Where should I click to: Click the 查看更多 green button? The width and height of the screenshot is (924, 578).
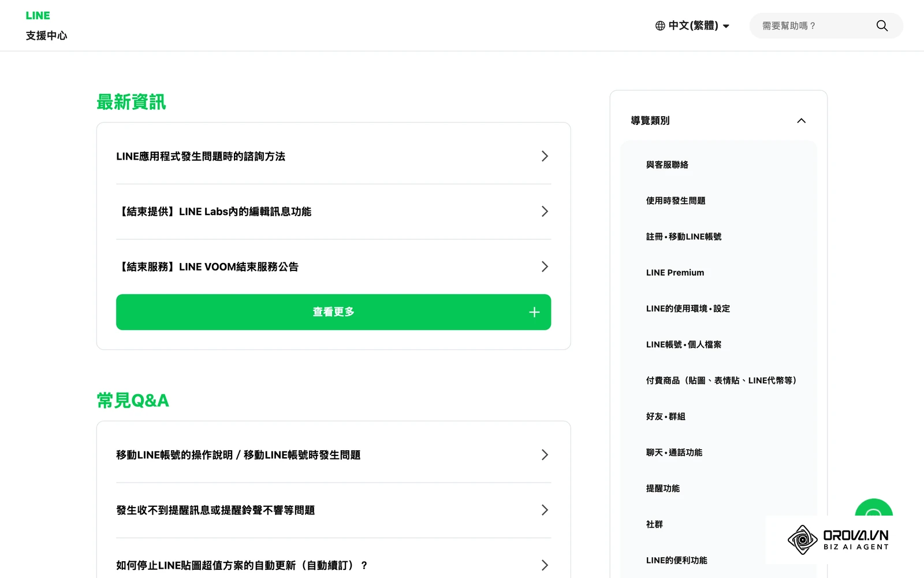[333, 312]
